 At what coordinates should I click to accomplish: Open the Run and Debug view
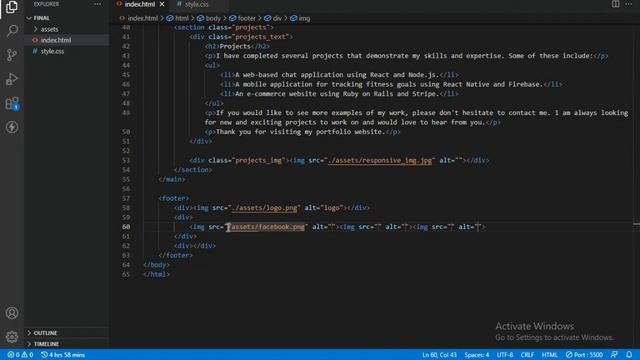tap(12, 79)
